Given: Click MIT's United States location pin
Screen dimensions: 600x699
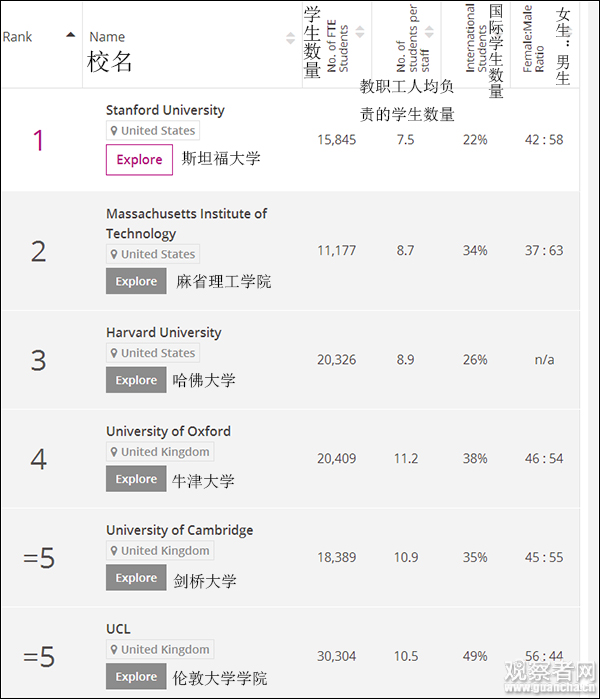Looking at the screenshot, I should click(x=114, y=254).
